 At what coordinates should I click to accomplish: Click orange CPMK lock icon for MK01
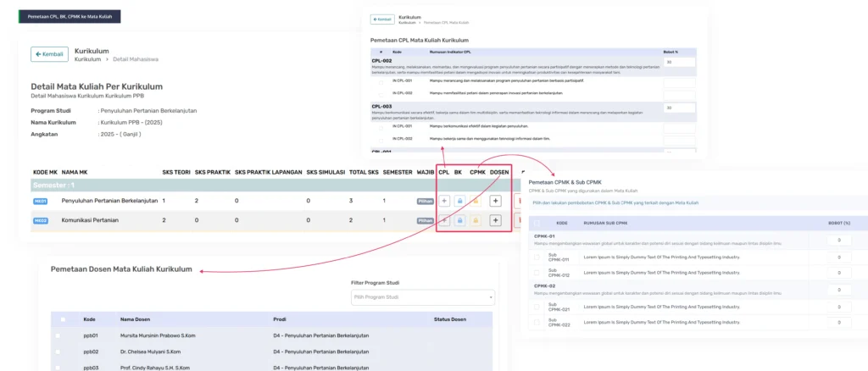(x=476, y=201)
